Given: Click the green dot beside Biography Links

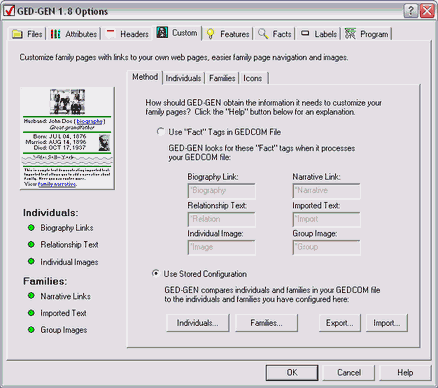Looking at the screenshot, I should click(31, 228).
